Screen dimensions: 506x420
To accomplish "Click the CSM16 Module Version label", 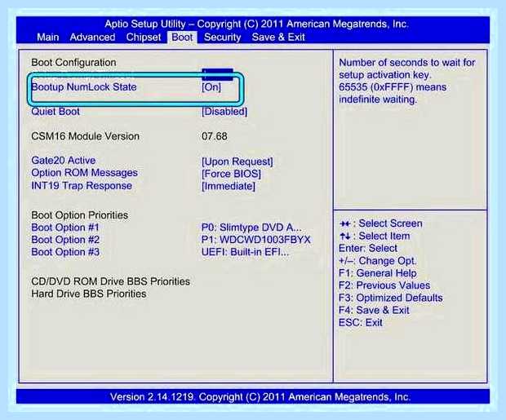I will pyautogui.click(x=85, y=136).
